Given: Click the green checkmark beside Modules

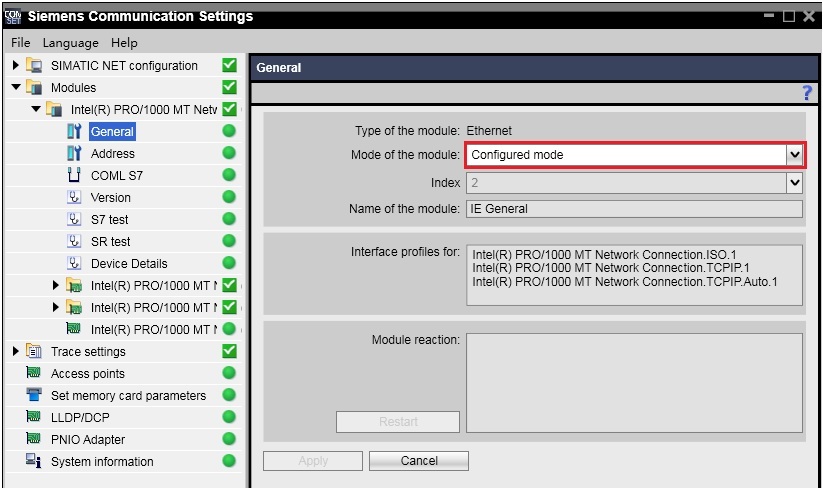Looking at the screenshot, I should (x=229, y=87).
